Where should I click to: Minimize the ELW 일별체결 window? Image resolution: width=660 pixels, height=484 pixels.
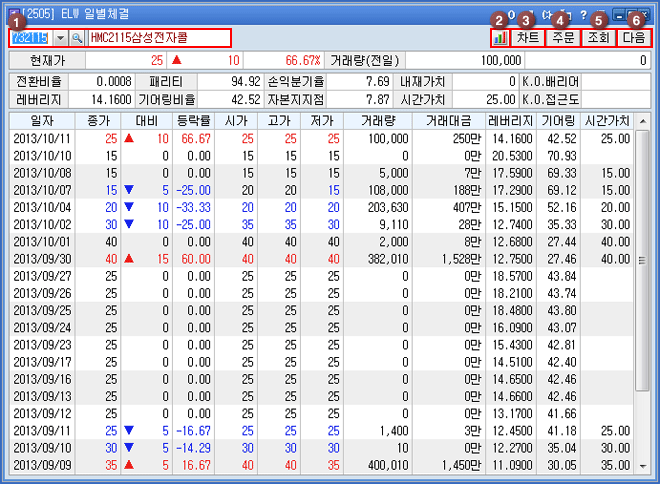click(x=619, y=16)
